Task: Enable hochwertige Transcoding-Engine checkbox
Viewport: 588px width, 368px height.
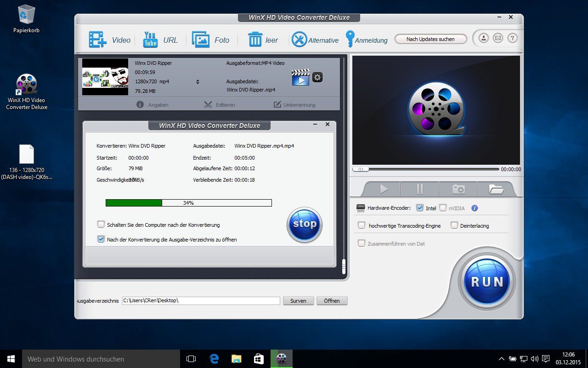Action: coord(362,225)
